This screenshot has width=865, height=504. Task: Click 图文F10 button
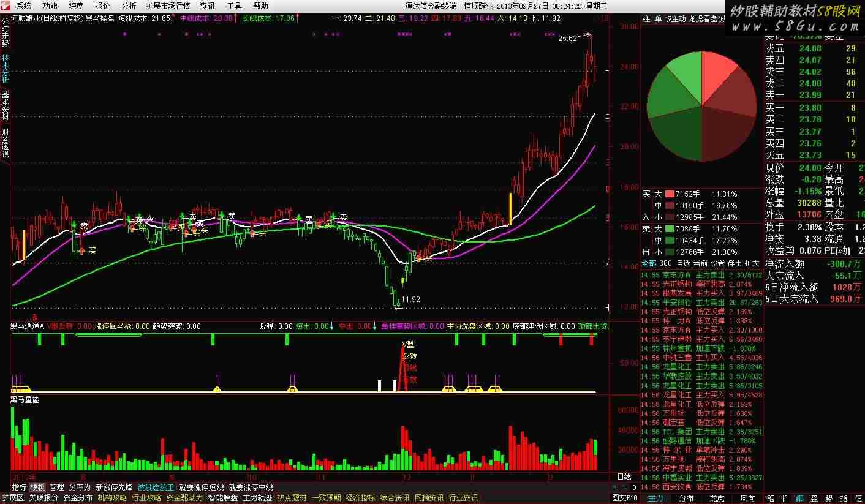coord(625,498)
